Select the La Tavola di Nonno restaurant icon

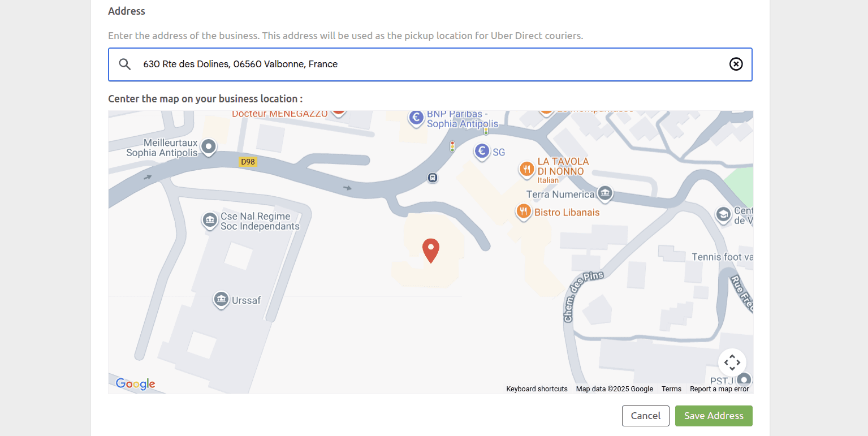[526, 170]
